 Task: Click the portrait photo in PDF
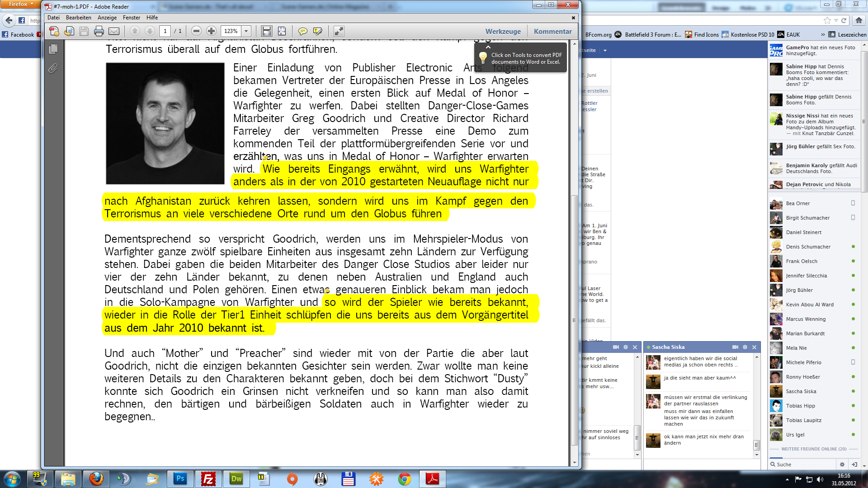[x=165, y=123]
